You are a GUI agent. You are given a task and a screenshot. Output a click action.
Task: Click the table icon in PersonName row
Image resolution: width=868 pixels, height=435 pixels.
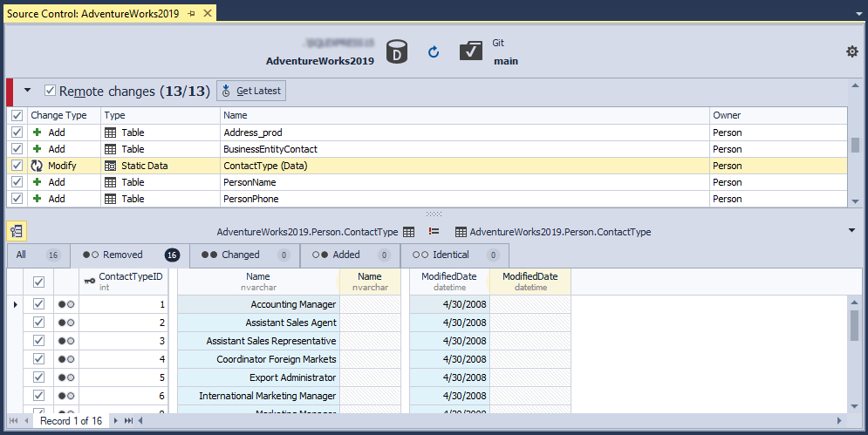tap(110, 182)
